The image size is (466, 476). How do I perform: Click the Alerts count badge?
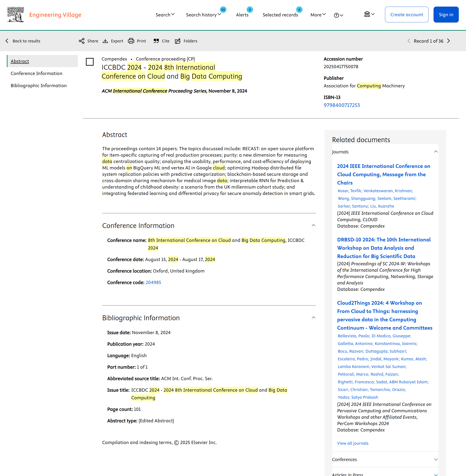click(x=250, y=10)
